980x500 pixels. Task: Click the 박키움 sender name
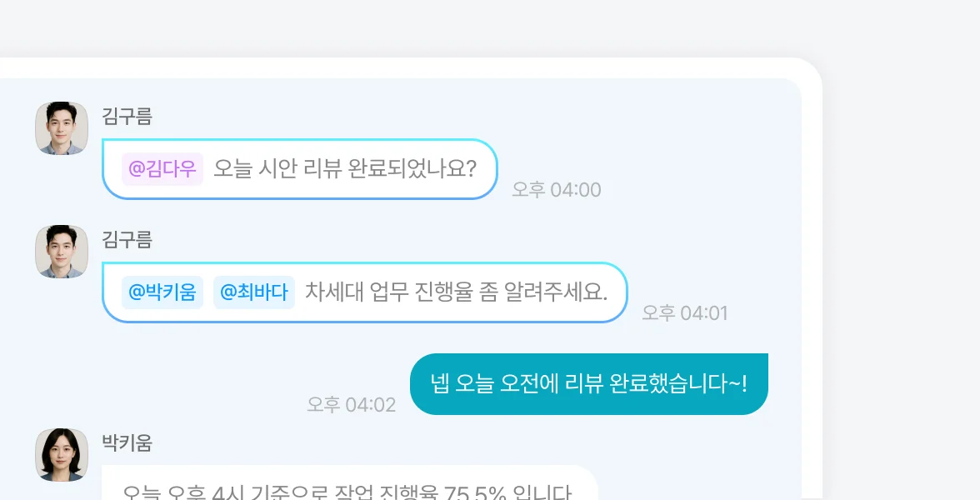pos(127,442)
